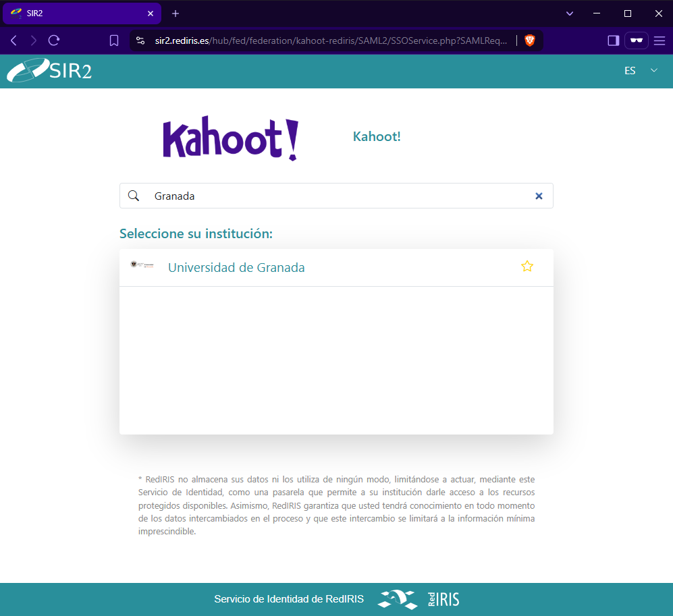Reload the page with the refresh icon
673x616 pixels.
pyautogui.click(x=53, y=40)
